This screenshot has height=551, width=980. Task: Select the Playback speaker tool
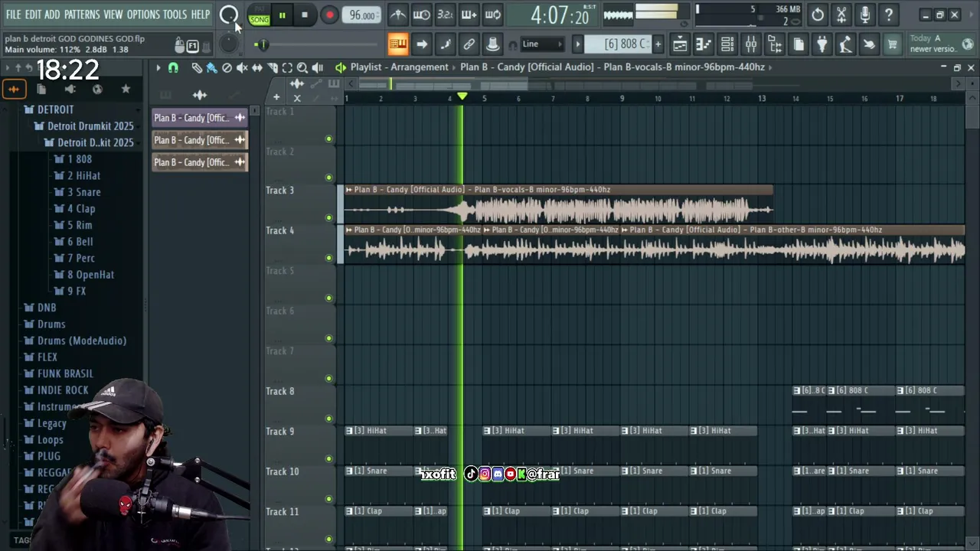(318, 67)
